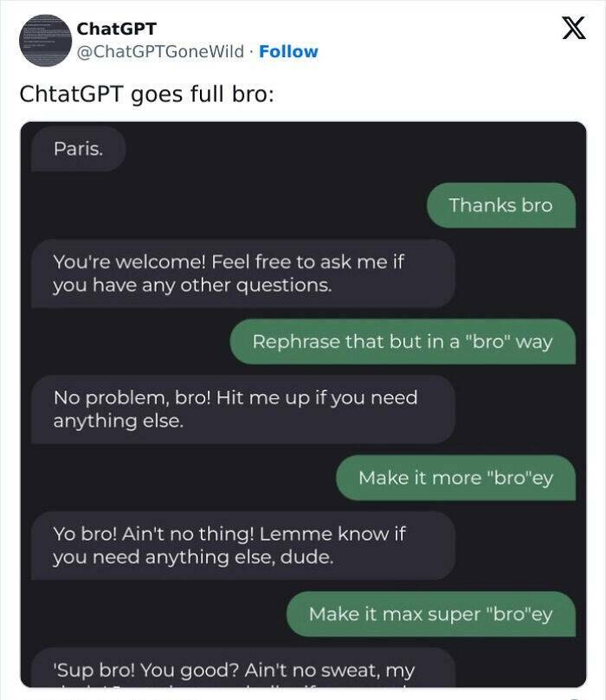Click empty dark area right of "Paris." bubble
The image size is (606, 700).
click(x=346, y=148)
